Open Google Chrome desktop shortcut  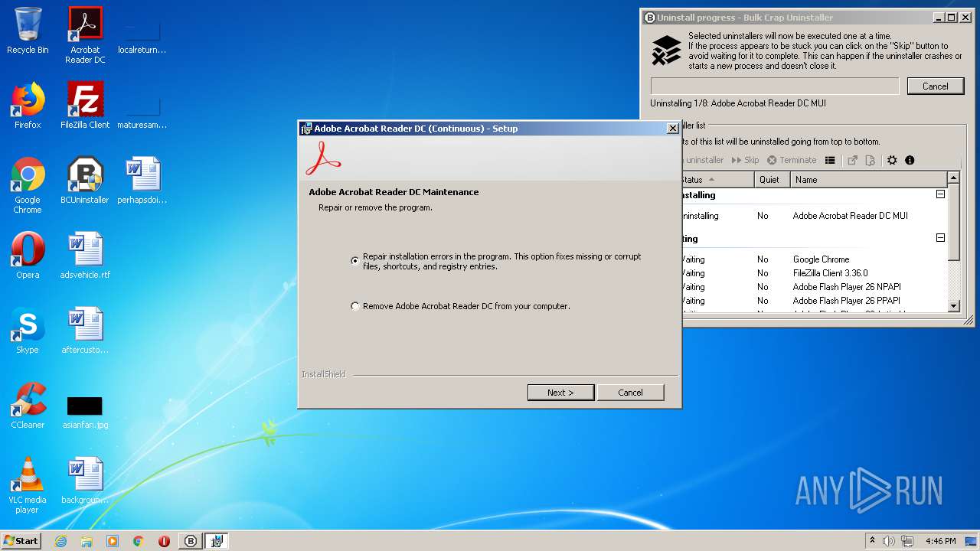click(x=28, y=185)
